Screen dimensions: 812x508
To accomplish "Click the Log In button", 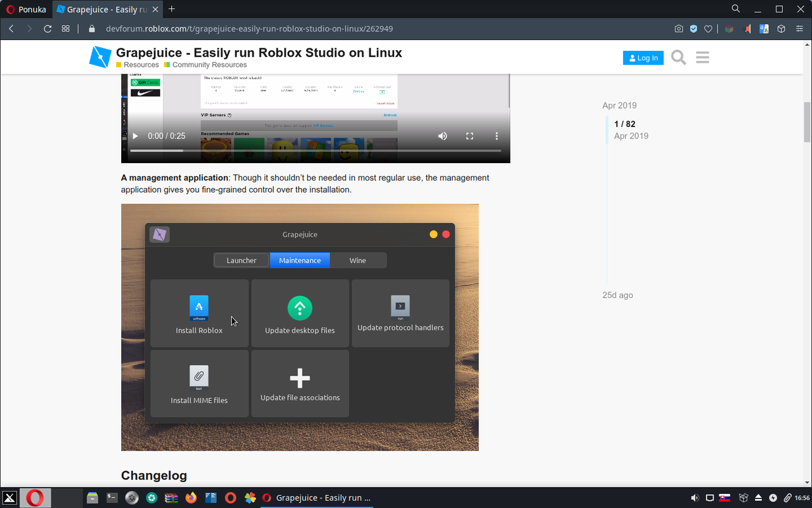I will (643, 58).
